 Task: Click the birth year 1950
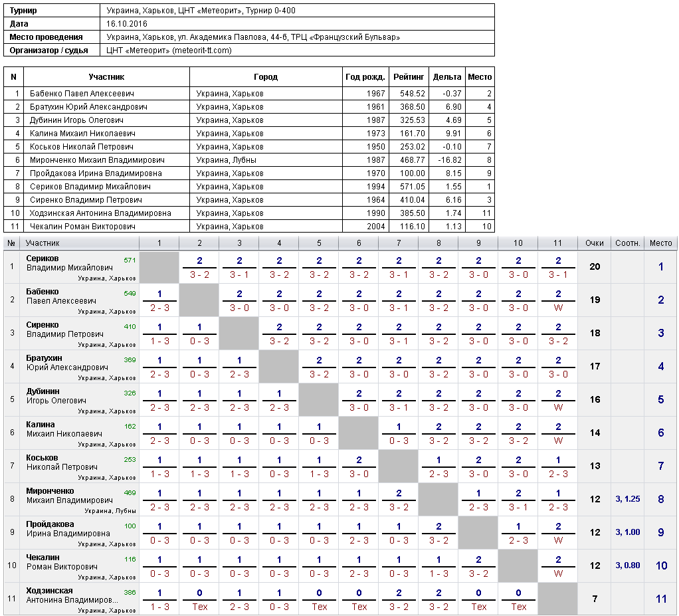[x=375, y=147]
